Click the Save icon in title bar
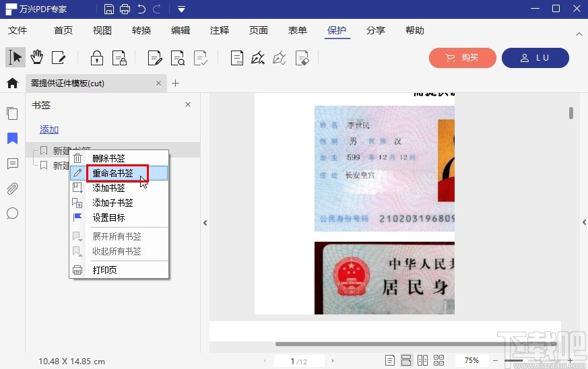Image resolution: width=588 pixels, height=369 pixels. 108,9
